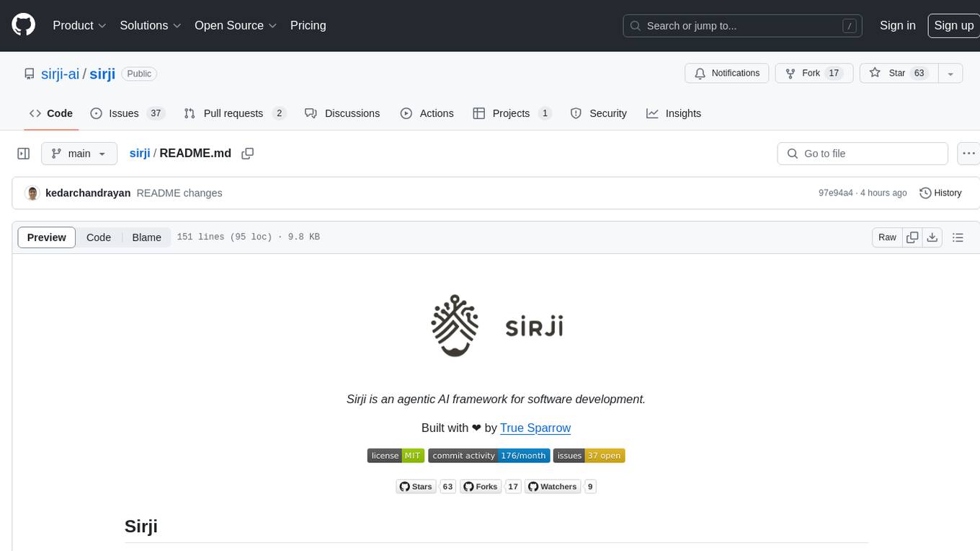This screenshot has height=551, width=980.
Task: Click the GitHub Watchers badge
Action: [561, 487]
